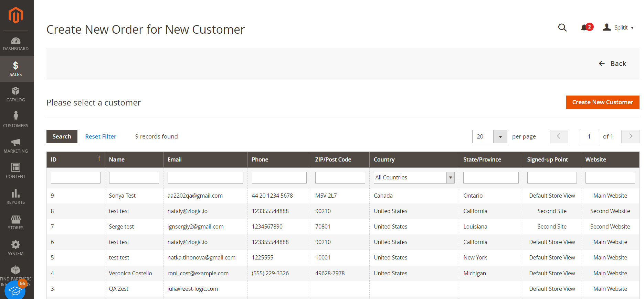Select customer QA Zest
The width and height of the screenshot is (644, 299).
(x=118, y=289)
